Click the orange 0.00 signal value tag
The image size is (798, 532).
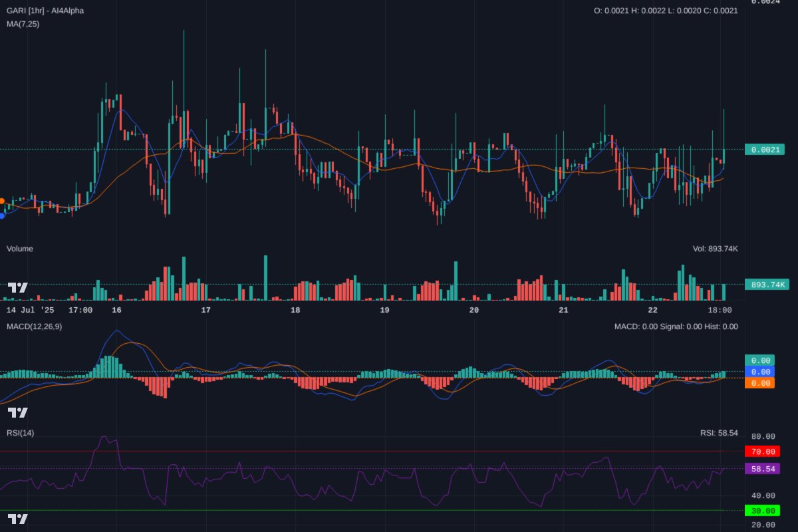point(760,383)
